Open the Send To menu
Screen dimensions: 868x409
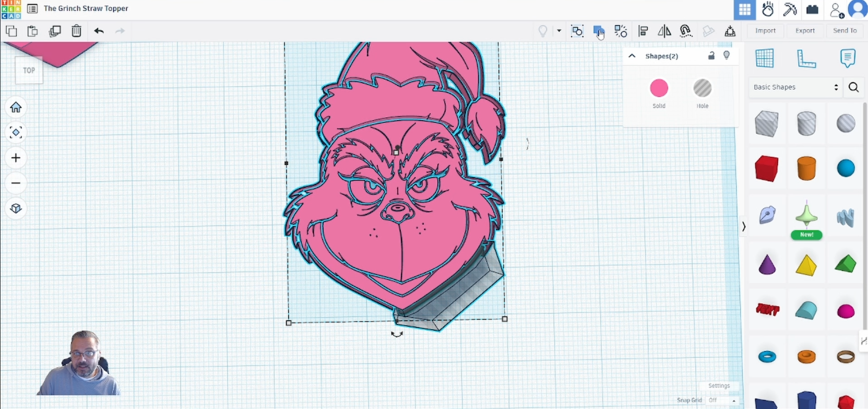click(845, 31)
